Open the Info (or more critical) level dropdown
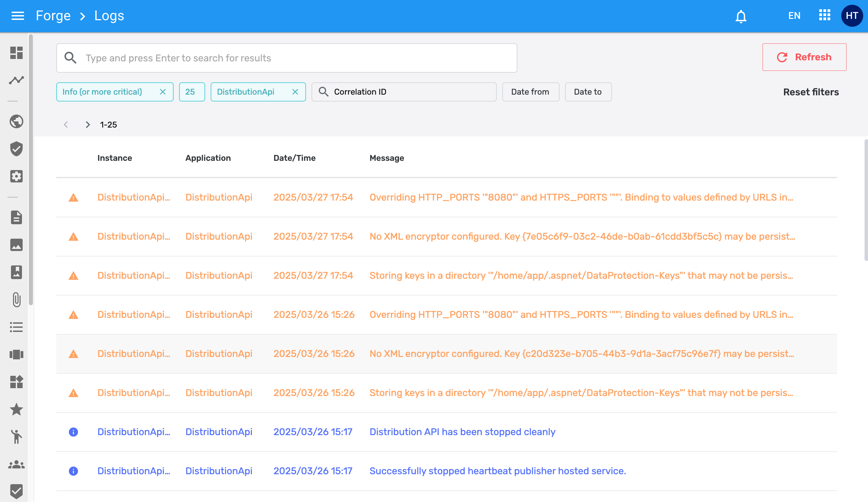Viewport: 868px width, 502px height. click(115, 92)
